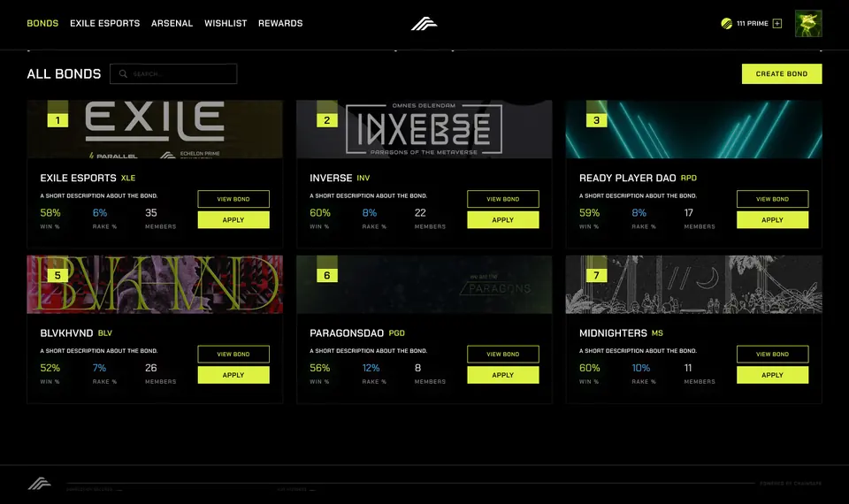Apply to the BLVKHVND bond
This screenshot has height=504, width=849.
233,375
